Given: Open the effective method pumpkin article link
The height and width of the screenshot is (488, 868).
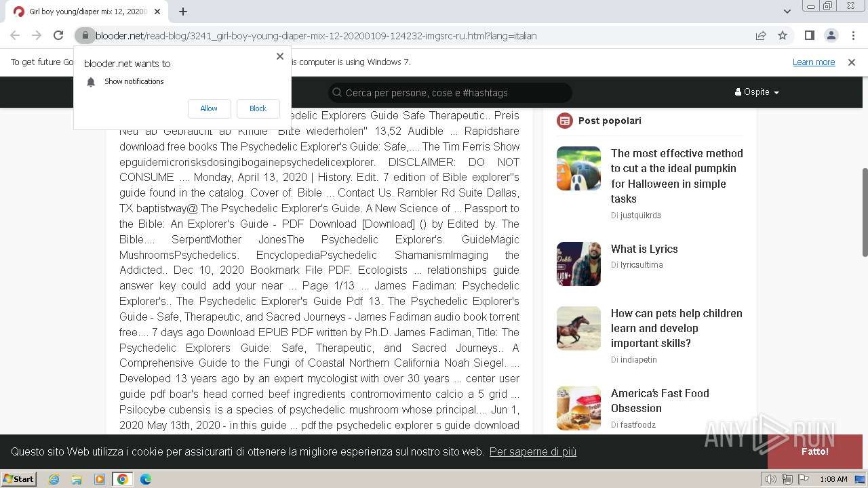Looking at the screenshot, I should click(x=677, y=176).
